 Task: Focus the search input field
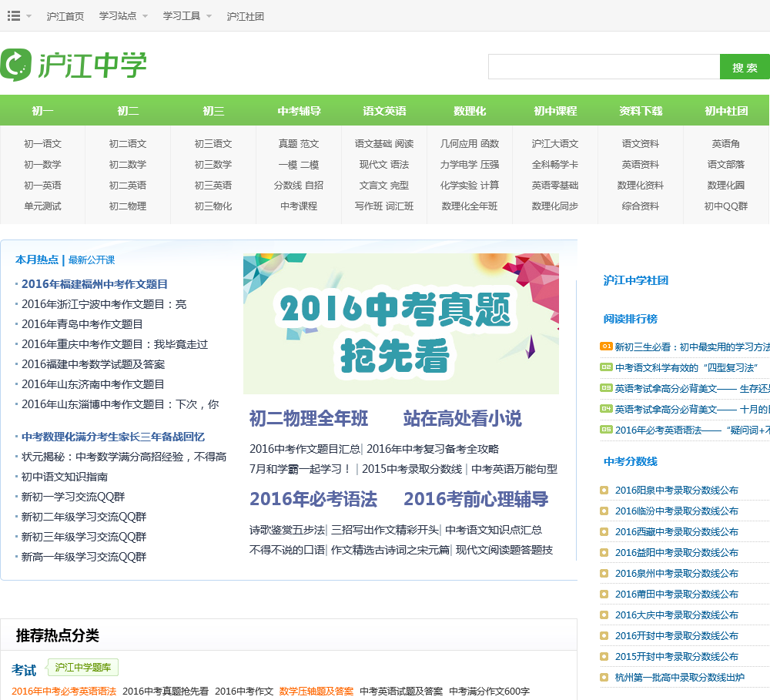pos(604,67)
